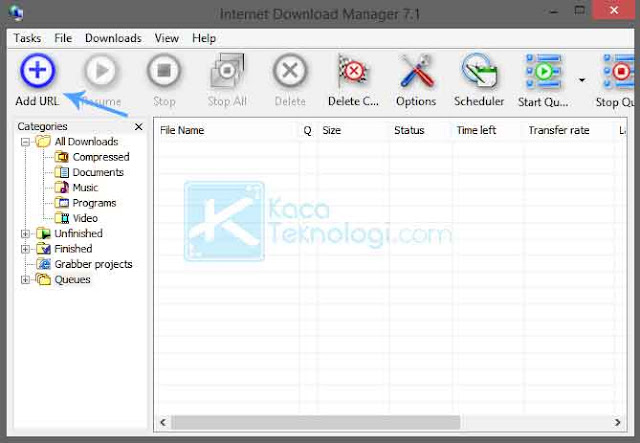Sort by the Status column header
This screenshot has height=443, width=640.
click(420, 130)
